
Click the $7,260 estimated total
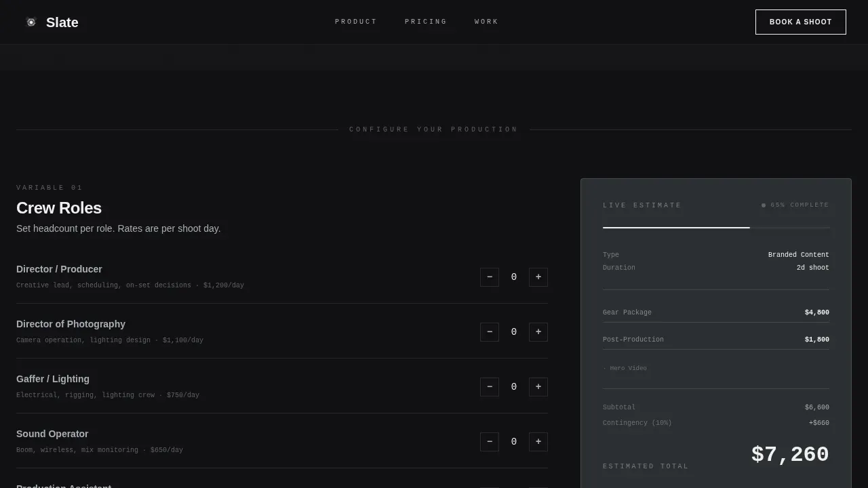(790, 455)
